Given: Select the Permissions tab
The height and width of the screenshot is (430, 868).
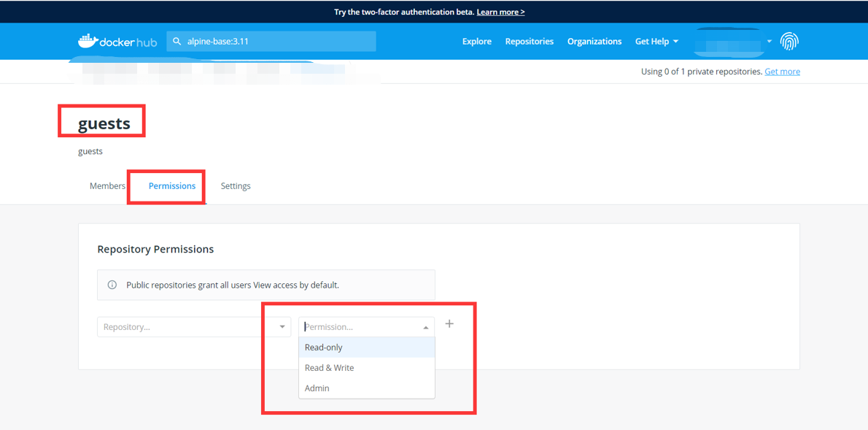Looking at the screenshot, I should 172,186.
